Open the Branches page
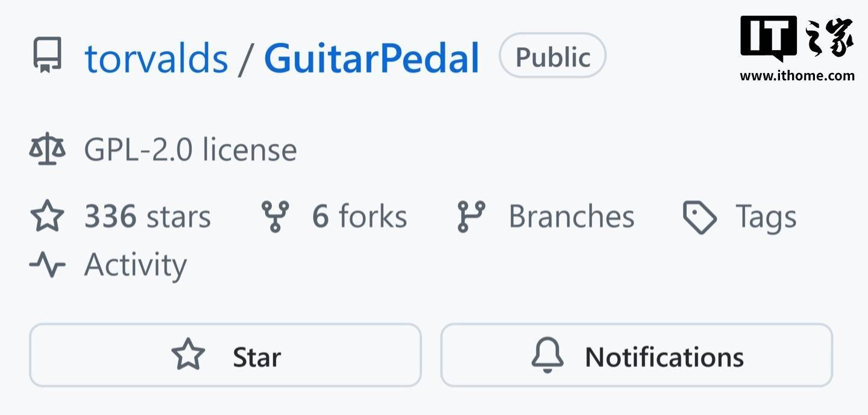Screen dimensions: 868x415 coord(571,217)
